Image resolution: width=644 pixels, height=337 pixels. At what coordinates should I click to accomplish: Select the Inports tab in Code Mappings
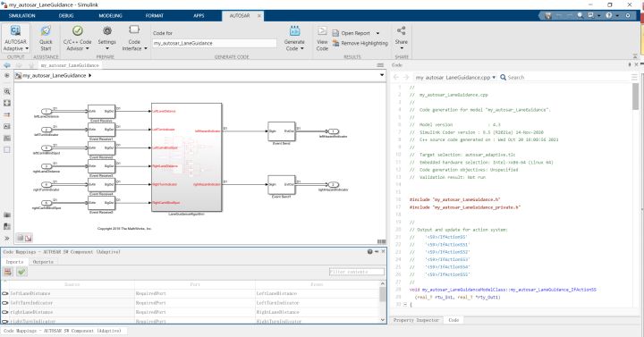pyautogui.click(x=14, y=262)
